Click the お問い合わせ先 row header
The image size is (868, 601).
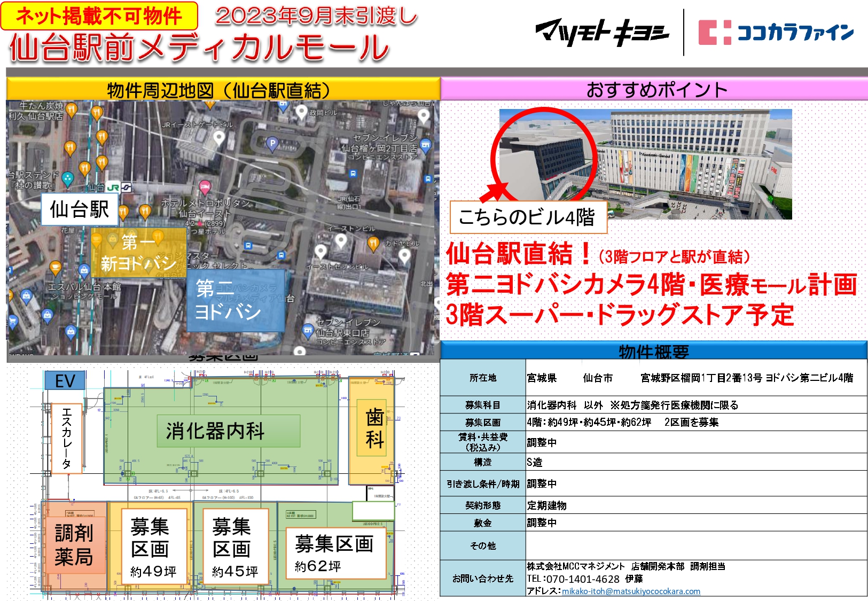483,578
